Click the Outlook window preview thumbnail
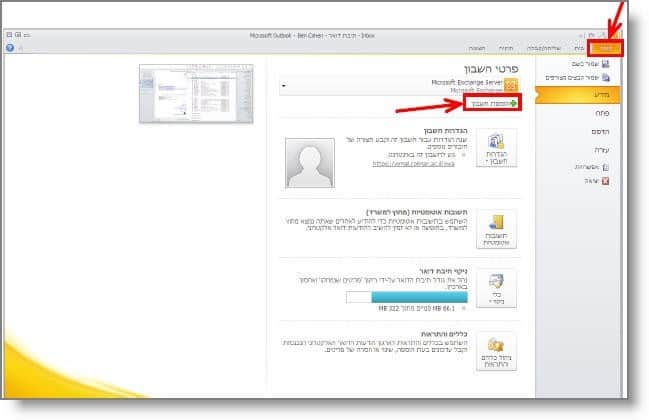 coord(196,94)
